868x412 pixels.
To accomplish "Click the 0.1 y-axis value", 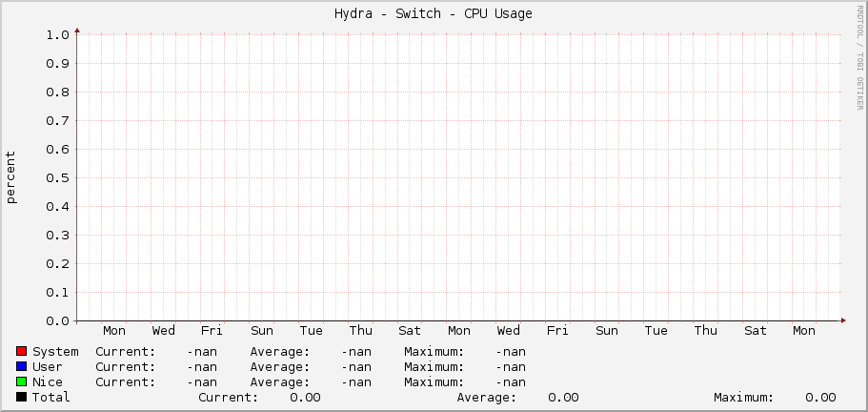I will (57, 293).
